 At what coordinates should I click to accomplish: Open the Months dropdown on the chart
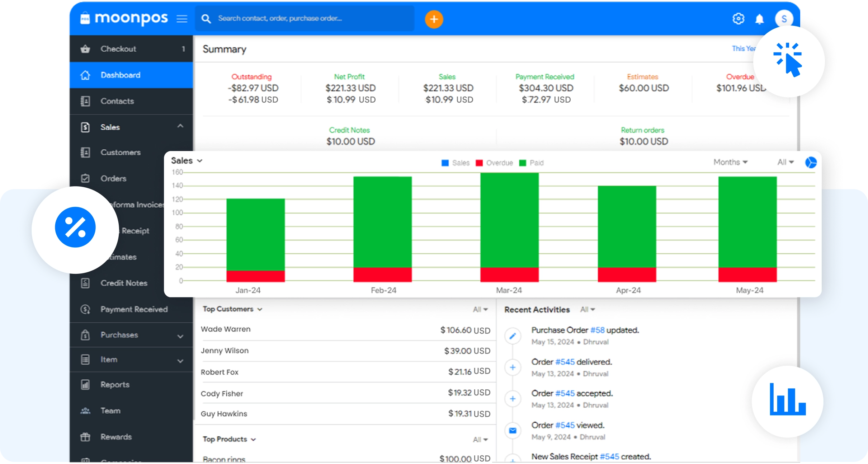coord(730,162)
